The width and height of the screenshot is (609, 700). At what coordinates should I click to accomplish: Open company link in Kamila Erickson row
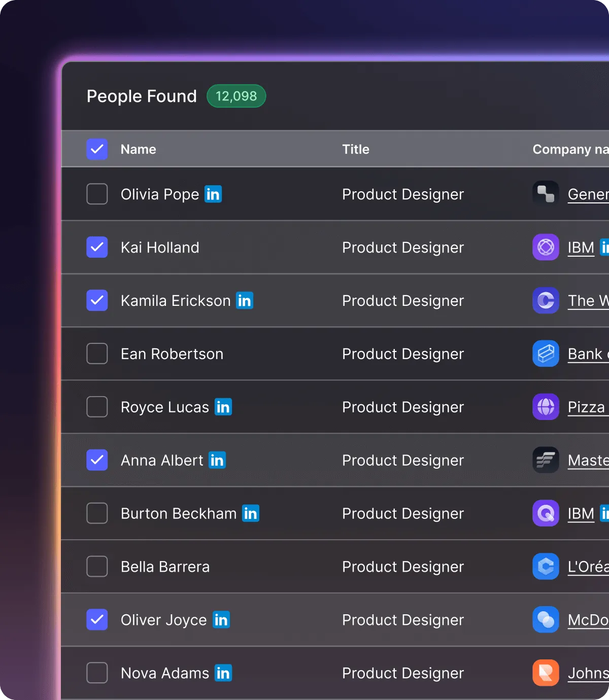588,301
